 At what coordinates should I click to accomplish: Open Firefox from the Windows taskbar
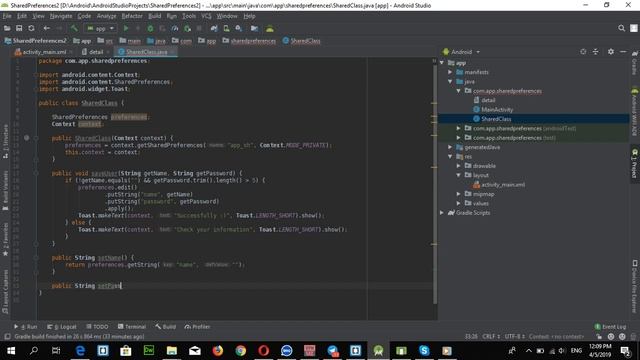[218, 351]
